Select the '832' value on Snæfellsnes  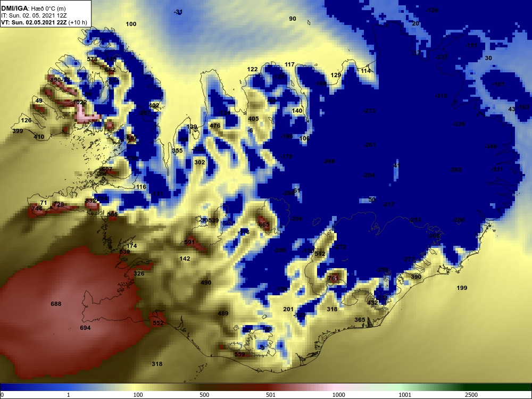click(x=91, y=201)
